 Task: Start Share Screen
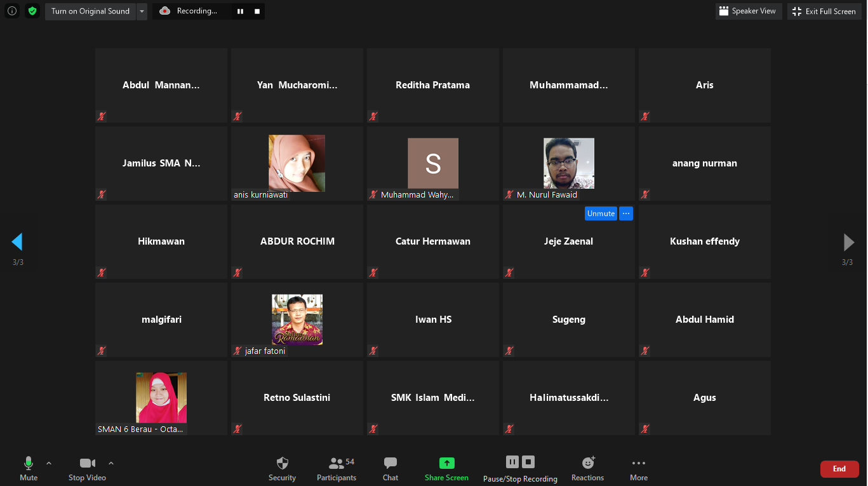(446, 469)
